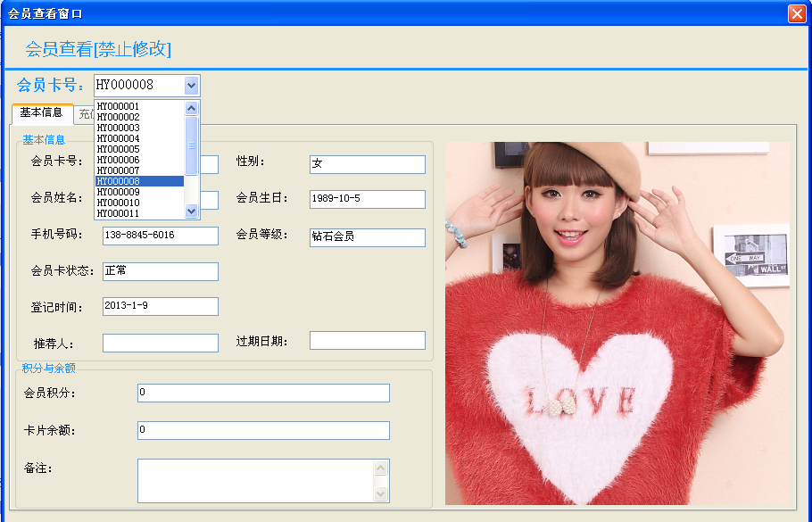Click the 会员生日 date field

click(367, 199)
